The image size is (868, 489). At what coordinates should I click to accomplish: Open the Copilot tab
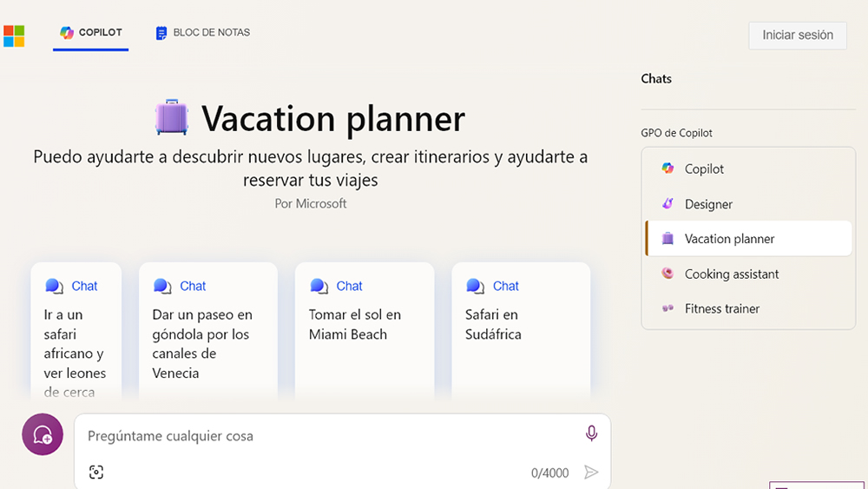click(x=91, y=33)
